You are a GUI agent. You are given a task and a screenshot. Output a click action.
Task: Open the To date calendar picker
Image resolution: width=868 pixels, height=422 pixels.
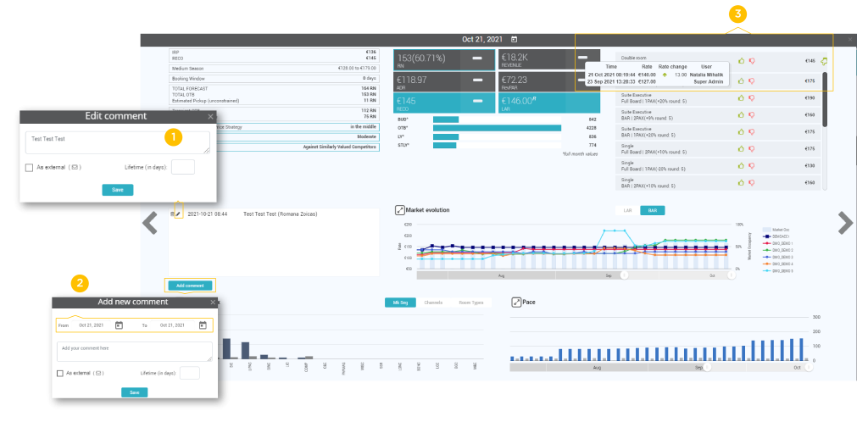point(202,325)
